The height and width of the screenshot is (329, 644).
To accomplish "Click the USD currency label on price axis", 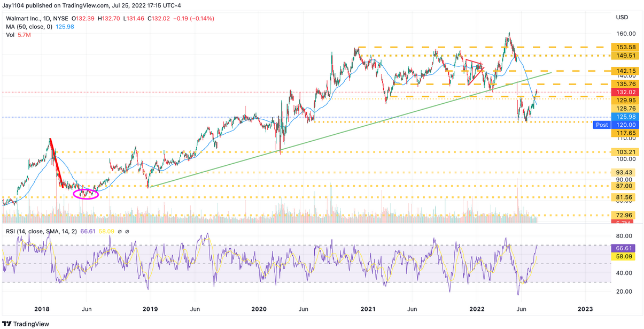I will click(x=622, y=17).
